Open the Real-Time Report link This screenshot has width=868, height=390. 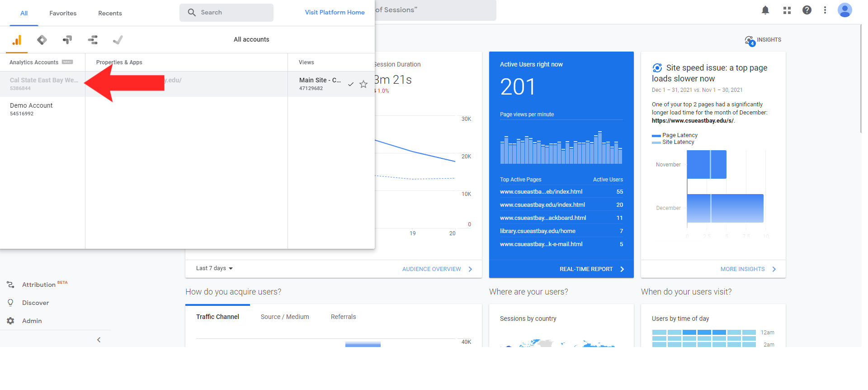tap(592, 269)
